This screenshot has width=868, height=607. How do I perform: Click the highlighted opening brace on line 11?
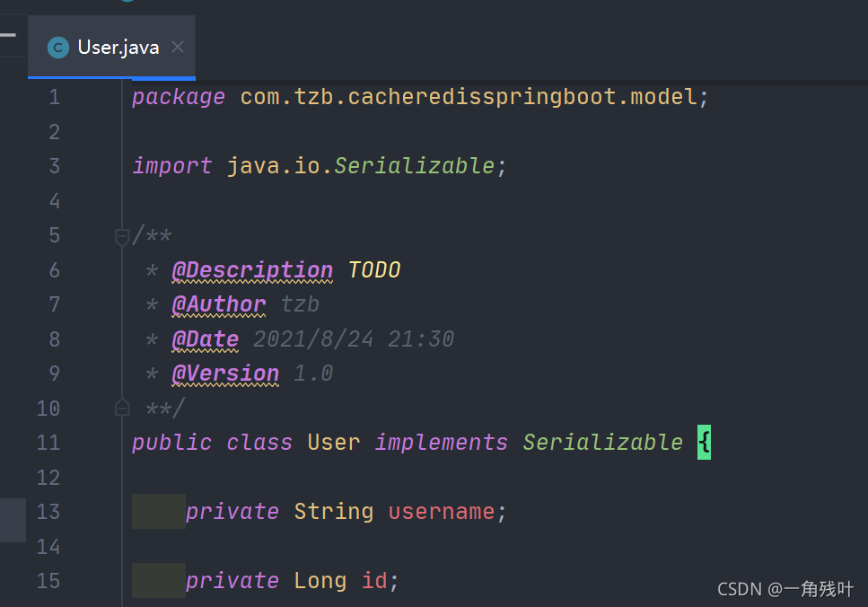704,443
